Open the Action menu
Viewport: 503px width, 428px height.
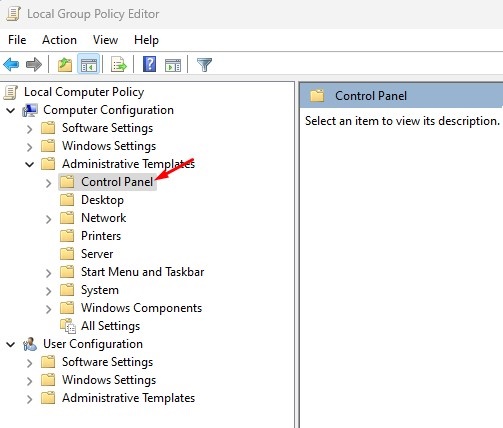coord(59,40)
